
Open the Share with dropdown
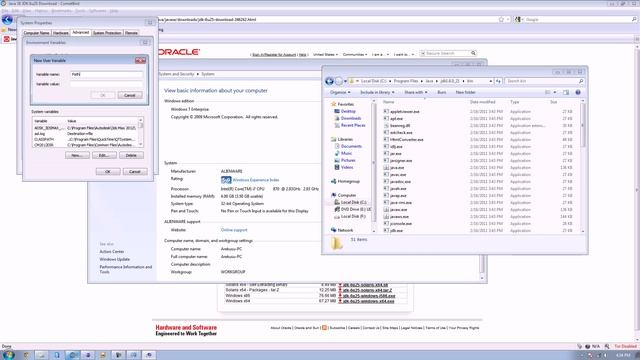[x=416, y=93]
